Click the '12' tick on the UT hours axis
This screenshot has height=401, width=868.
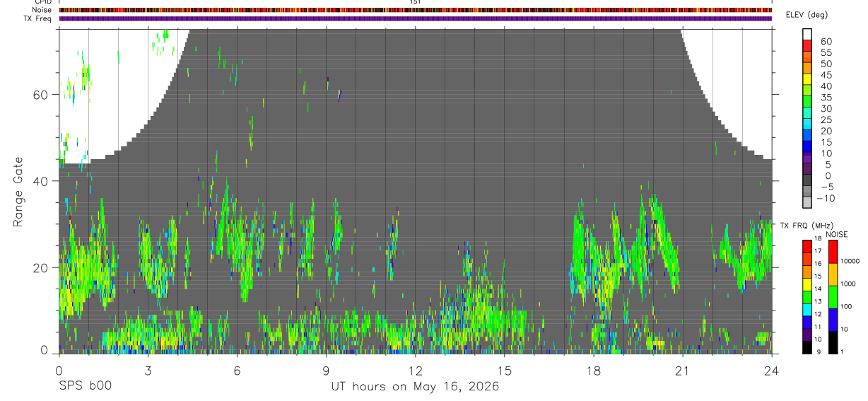[415, 370]
